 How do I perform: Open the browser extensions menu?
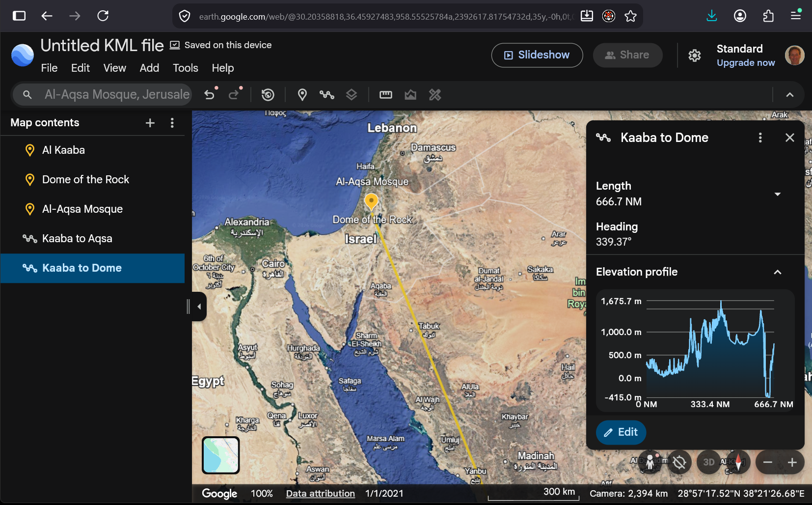point(768,16)
